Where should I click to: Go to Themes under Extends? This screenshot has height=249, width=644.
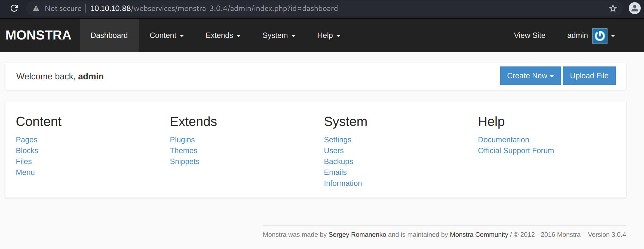coord(184,151)
